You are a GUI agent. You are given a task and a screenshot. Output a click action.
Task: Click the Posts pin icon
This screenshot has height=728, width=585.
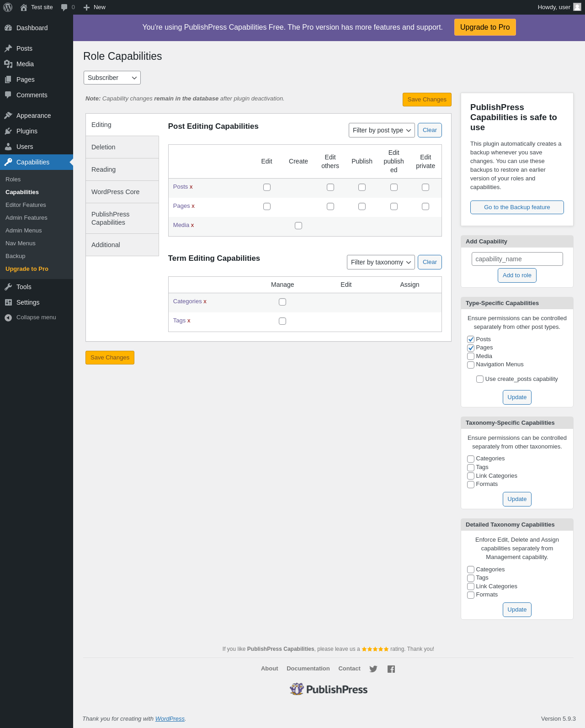8,48
